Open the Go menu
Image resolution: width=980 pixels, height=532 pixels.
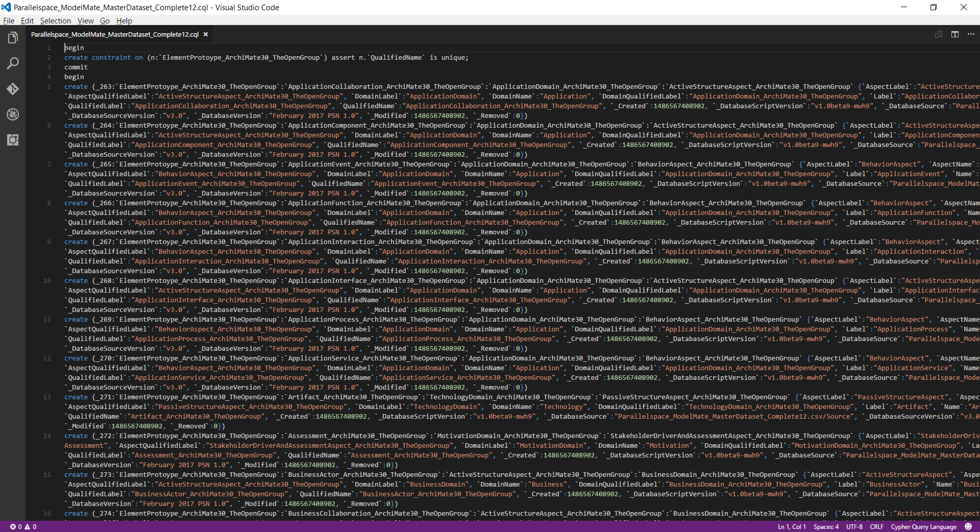105,21
